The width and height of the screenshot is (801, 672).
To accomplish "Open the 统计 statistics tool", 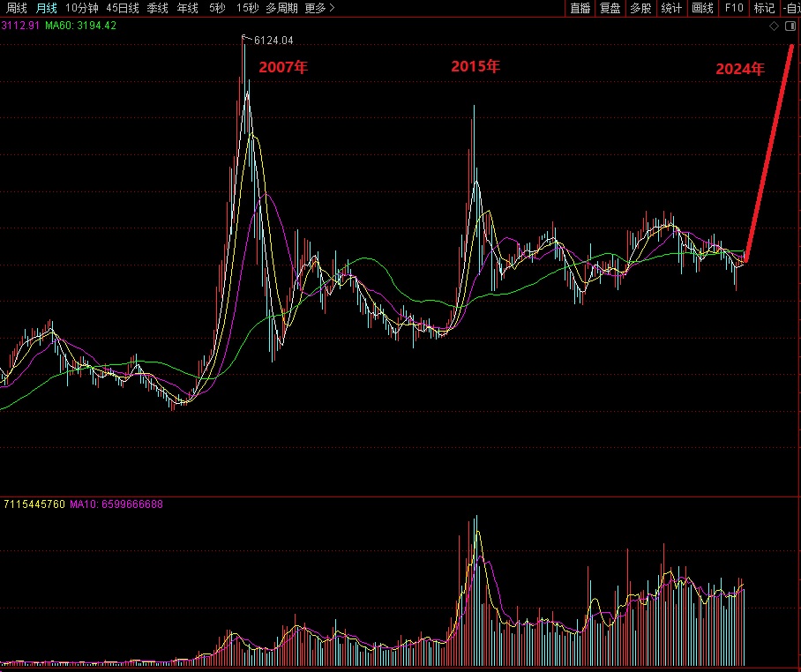I will click(671, 8).
